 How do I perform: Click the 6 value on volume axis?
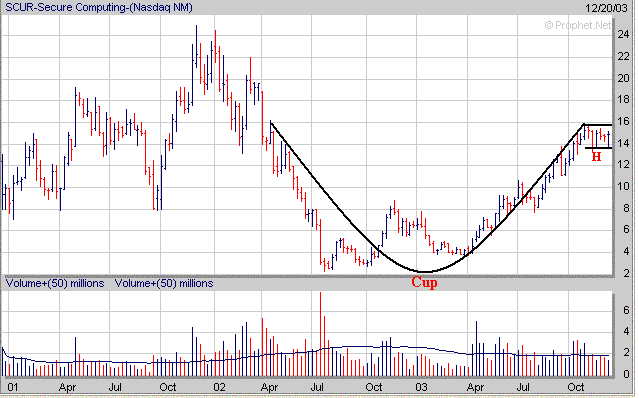coord(626,310)
